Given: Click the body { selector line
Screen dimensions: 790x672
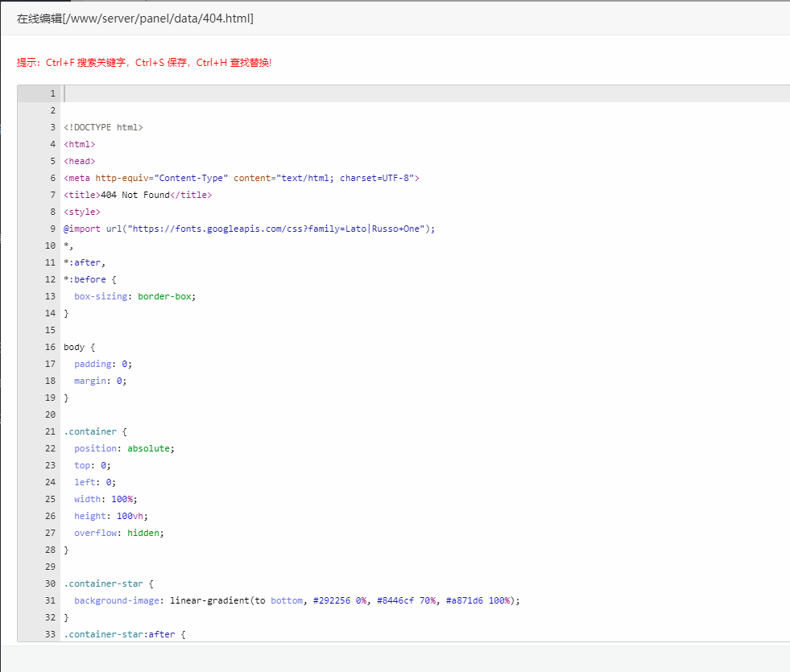Looking at the screenshot, I should pos(79,348).
